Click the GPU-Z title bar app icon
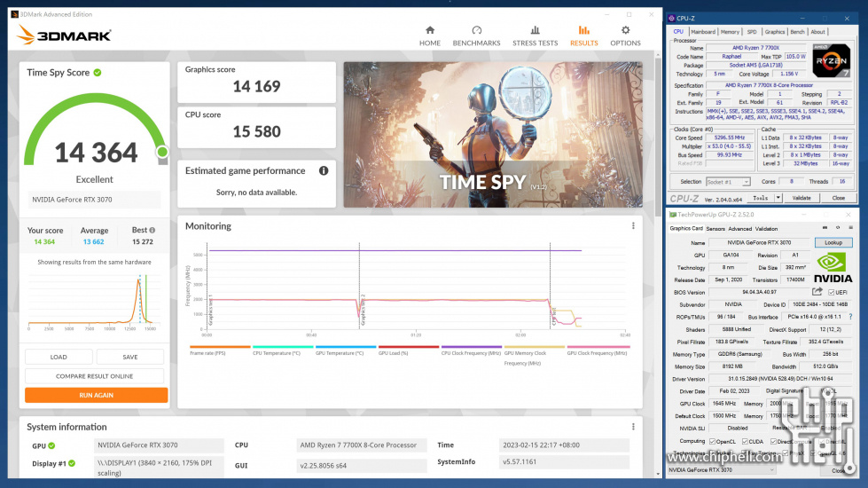 (x=673, y=215)
